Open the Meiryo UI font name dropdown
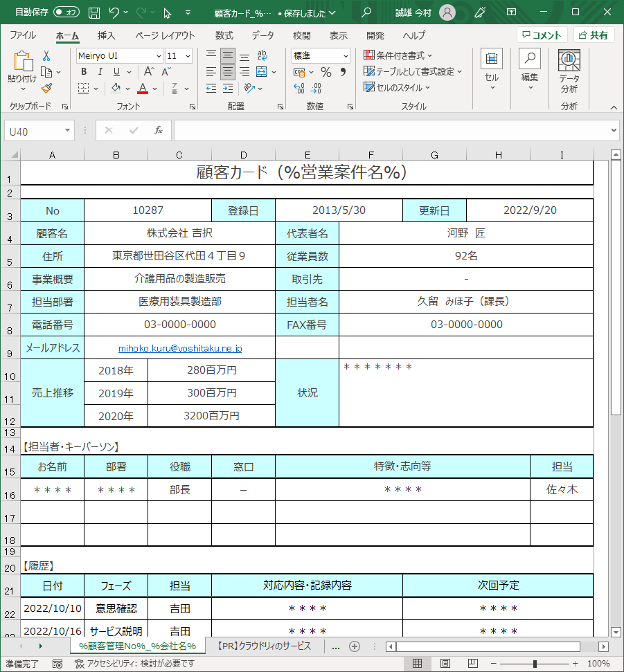Screen dimensions: 624x672 pyautogui.click(x=159, y=56)
